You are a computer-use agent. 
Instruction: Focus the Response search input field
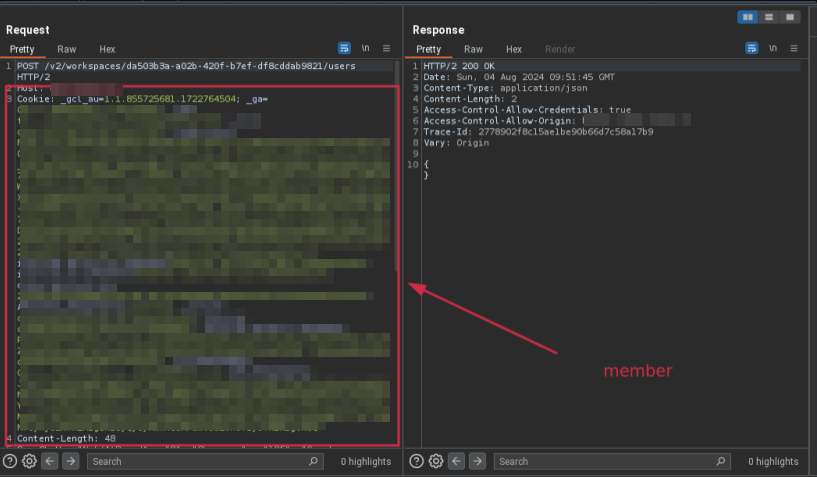click(610, 461)
